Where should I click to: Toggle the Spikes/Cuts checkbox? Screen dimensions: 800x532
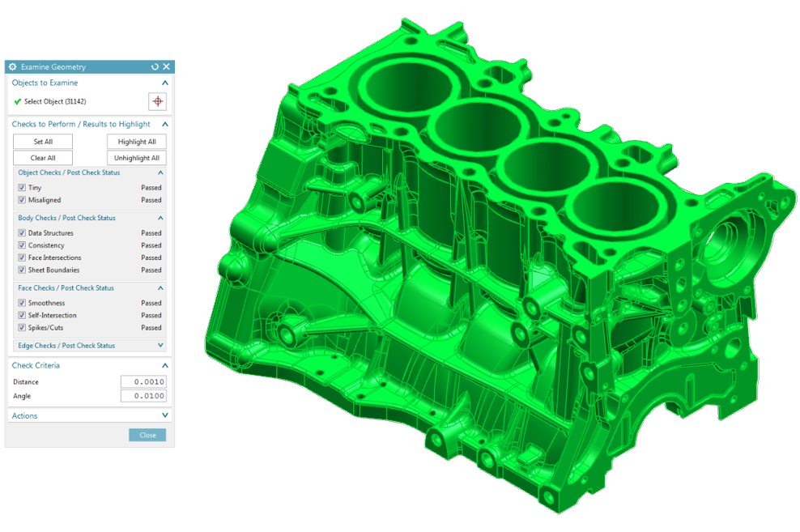click(x=22, y=327)
